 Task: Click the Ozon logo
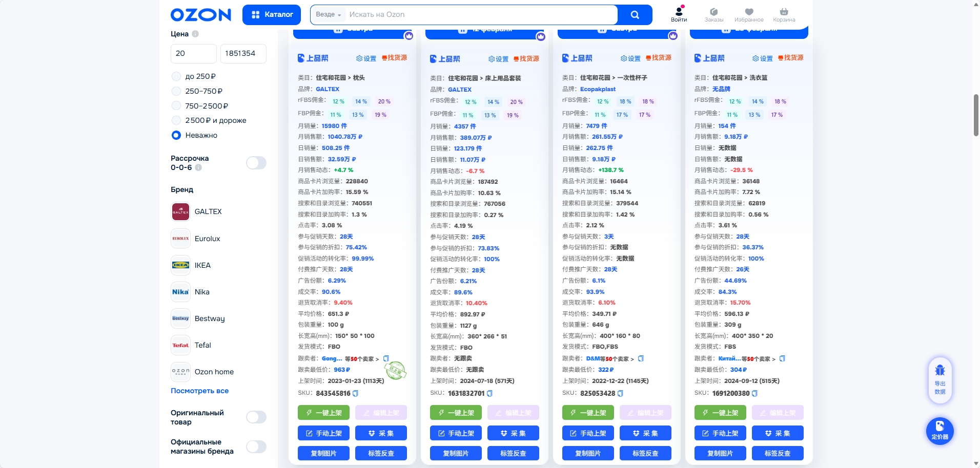pos(200,15)
